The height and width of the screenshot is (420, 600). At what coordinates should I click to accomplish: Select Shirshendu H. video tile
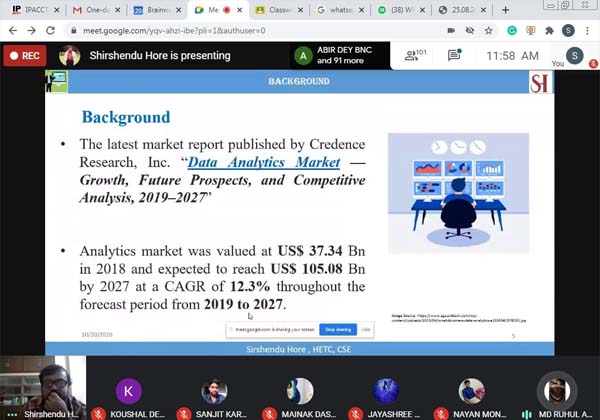43,388
